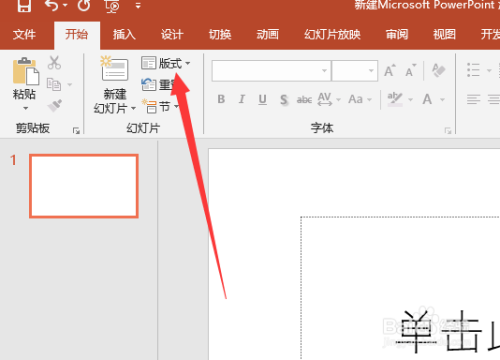500x360 pixels.
Task: Click the bullets list icon
Action: [473, 70]
